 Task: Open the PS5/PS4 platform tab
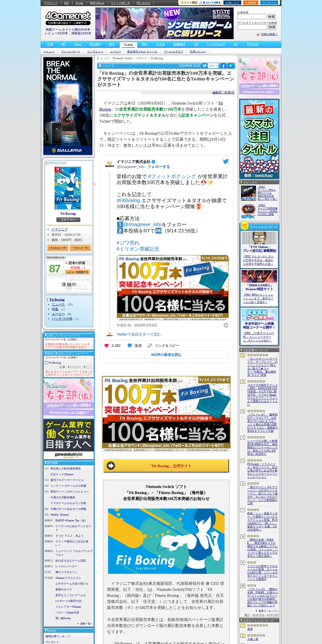point(95,44)
